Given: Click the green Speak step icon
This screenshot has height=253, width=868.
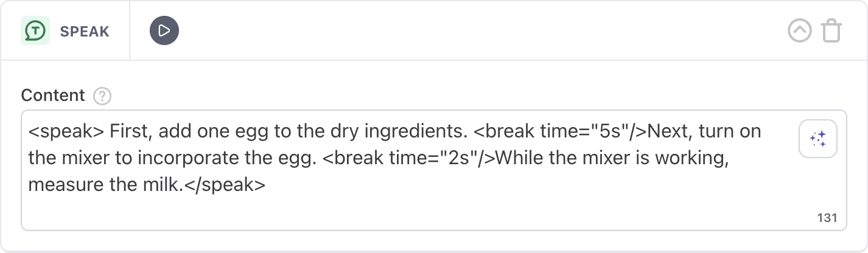Looking at the screenshot, I should tap(35, 30).
